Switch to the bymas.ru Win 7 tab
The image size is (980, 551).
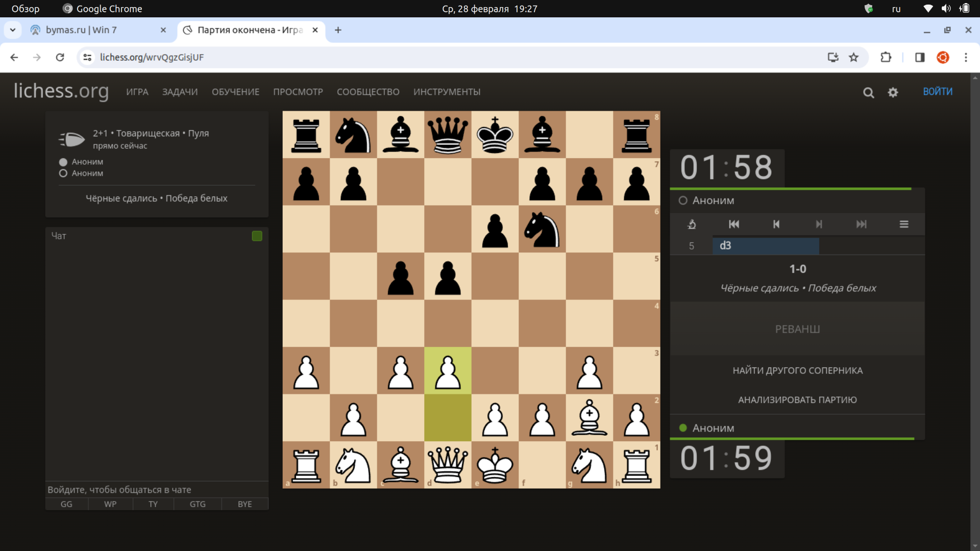tap(82, 30)
